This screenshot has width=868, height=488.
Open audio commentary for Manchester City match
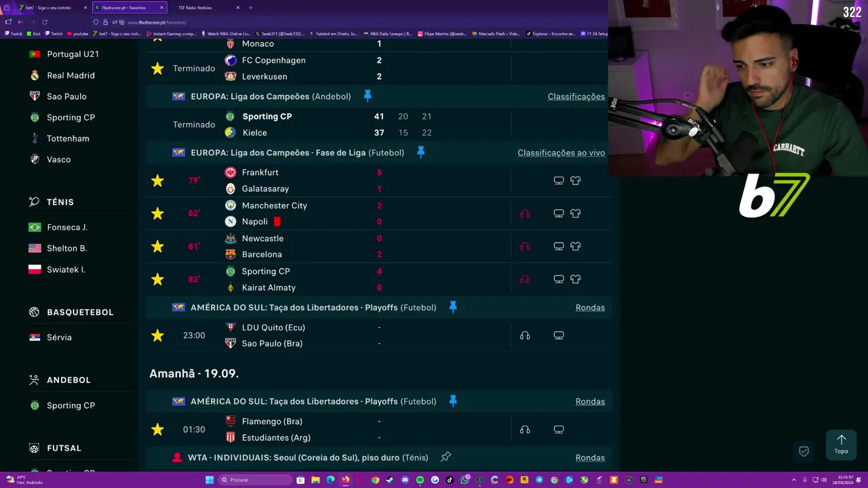click(525, 213)
